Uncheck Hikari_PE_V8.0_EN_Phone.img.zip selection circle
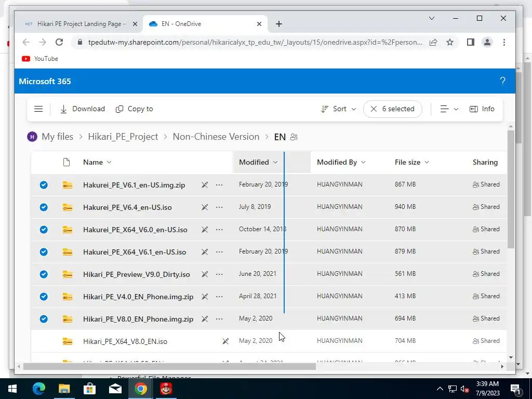This screenshot has height=399, width=532. (x=44, y=320)
